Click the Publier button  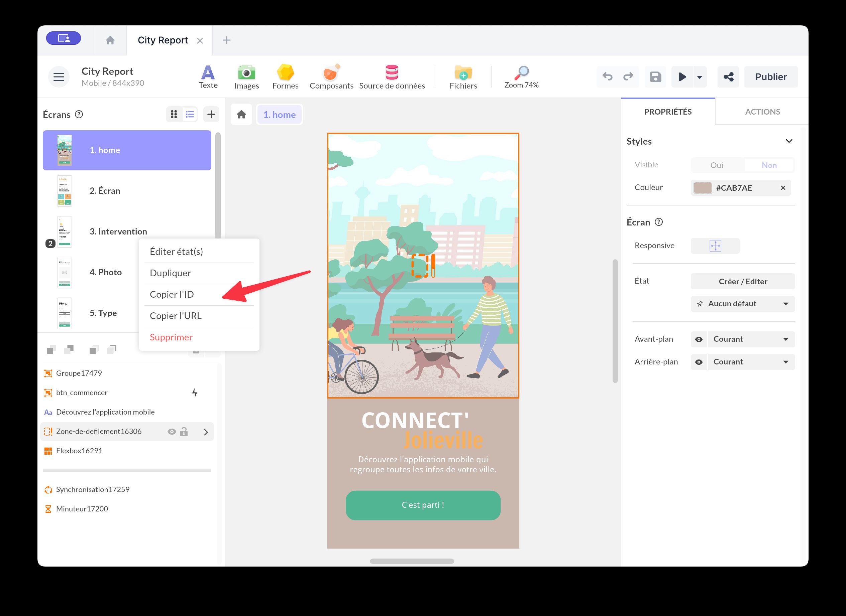pyautogui.click(x=771, y=76)
